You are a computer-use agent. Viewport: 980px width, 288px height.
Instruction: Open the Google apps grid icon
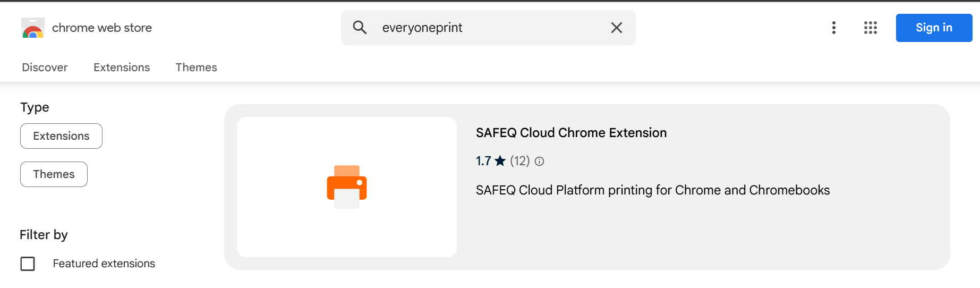tap(870, 28)
